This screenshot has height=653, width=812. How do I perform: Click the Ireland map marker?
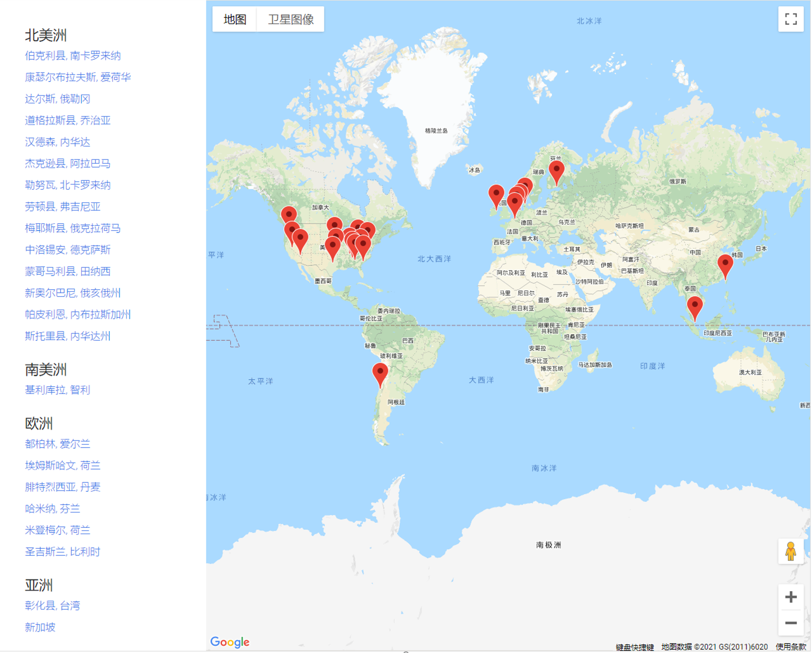[496, 195]
